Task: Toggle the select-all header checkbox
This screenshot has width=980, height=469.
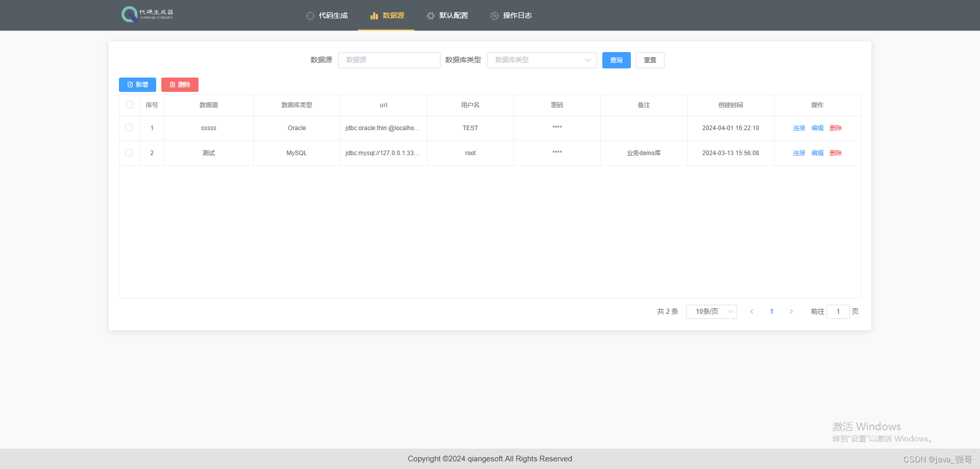Action: [x=130, y=105]
